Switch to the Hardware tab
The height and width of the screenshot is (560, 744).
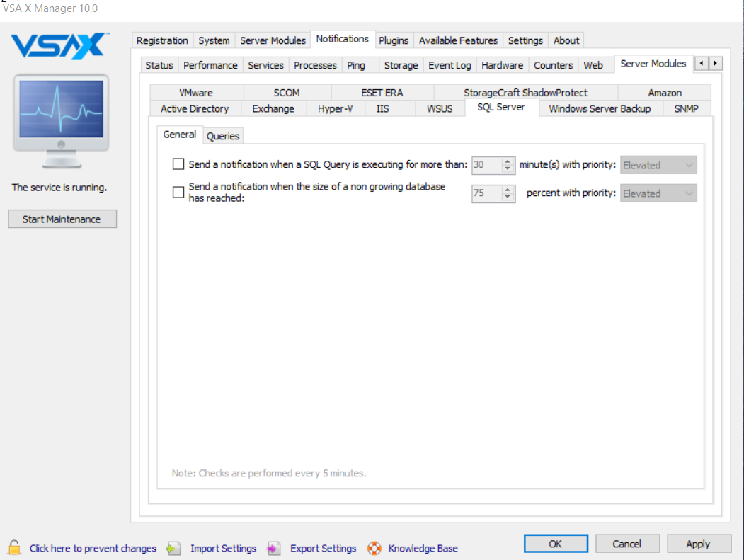pyautogui.click(x=502, y=65)
